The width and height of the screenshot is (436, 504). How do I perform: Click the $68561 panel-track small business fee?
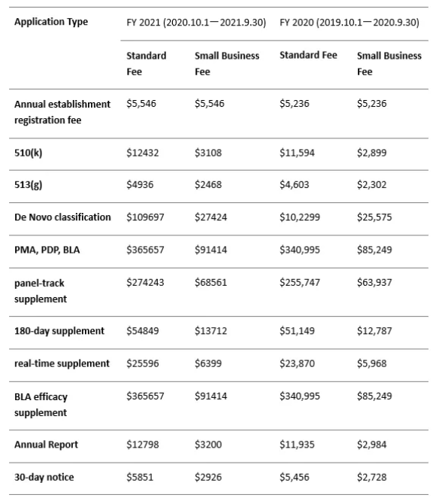(x=210, y=283)
